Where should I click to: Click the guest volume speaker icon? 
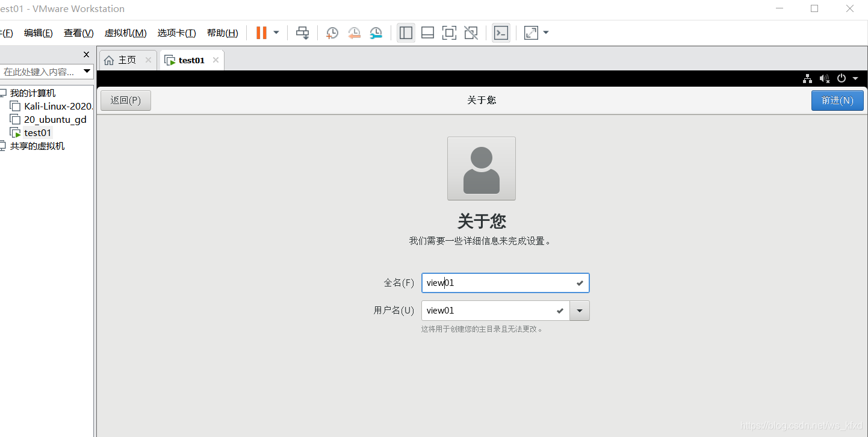(x=825, y=79)
